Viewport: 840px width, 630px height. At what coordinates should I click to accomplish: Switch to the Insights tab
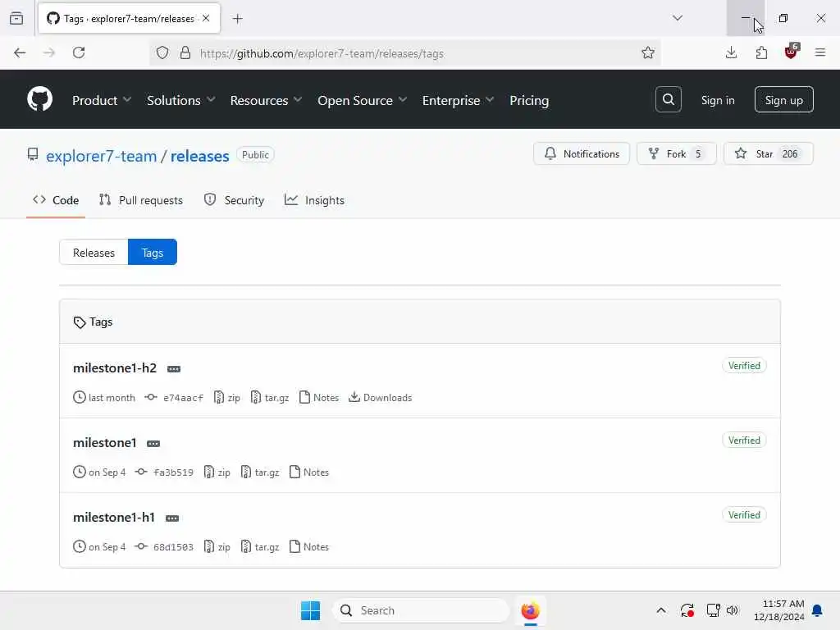pos(314,200)
